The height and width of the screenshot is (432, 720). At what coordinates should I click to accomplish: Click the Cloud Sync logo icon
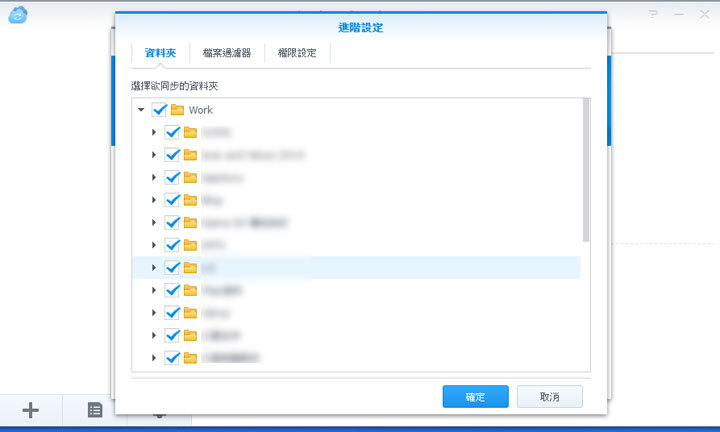[x=18, y=15]
